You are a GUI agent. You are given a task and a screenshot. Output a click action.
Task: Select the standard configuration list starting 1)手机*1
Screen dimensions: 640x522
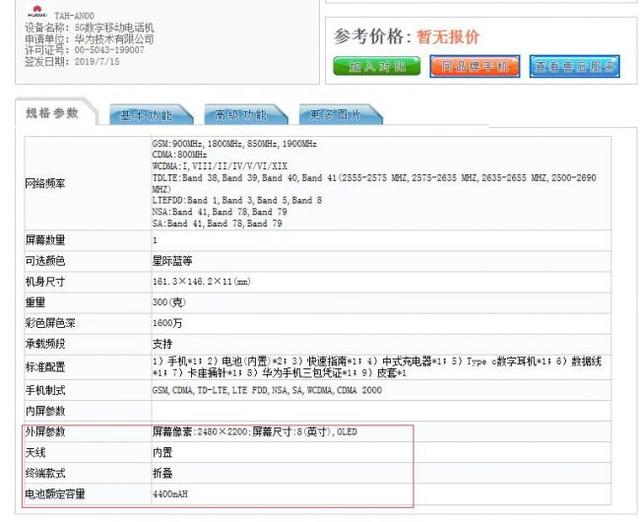(377, 367)
